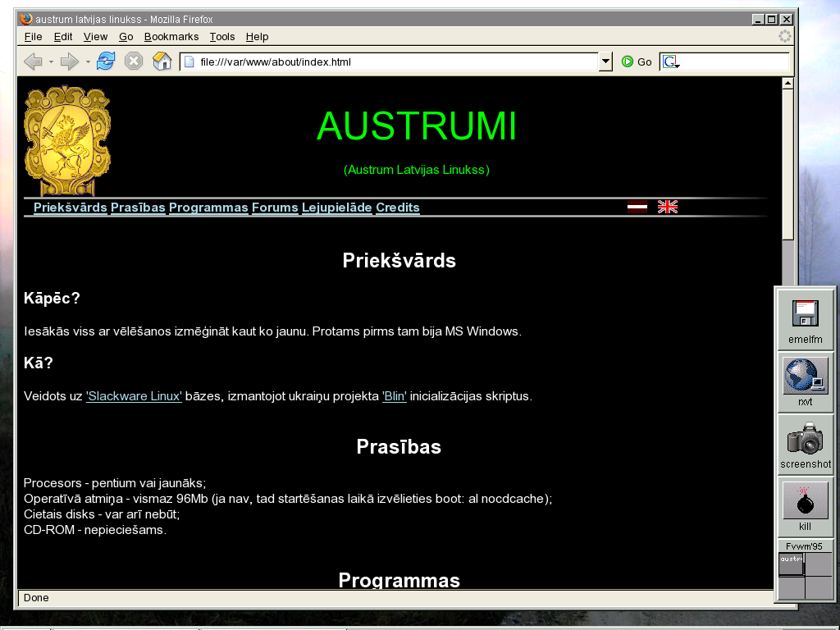Click the Kāpēc? subheading
The width and height of the screenshot is (840, 630).
52,299
